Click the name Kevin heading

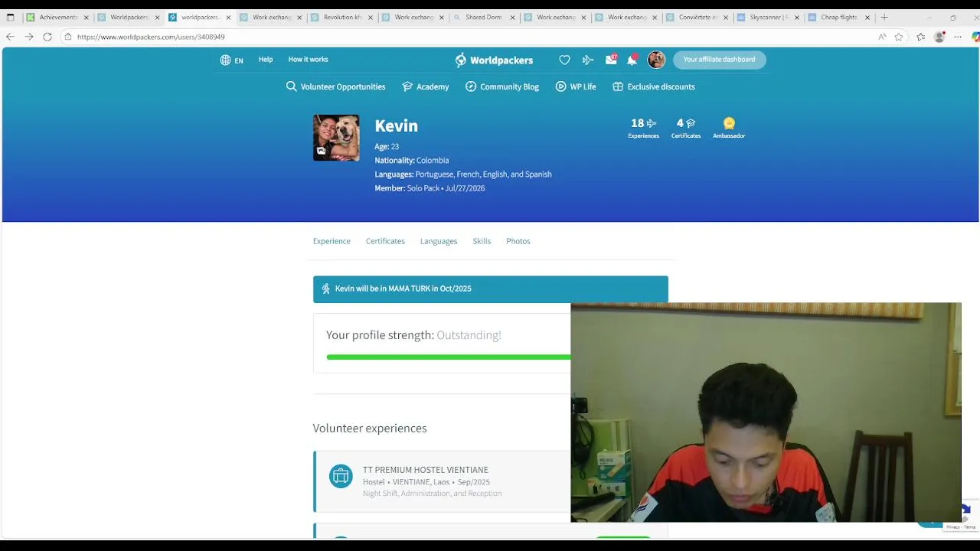pos(396,126)
